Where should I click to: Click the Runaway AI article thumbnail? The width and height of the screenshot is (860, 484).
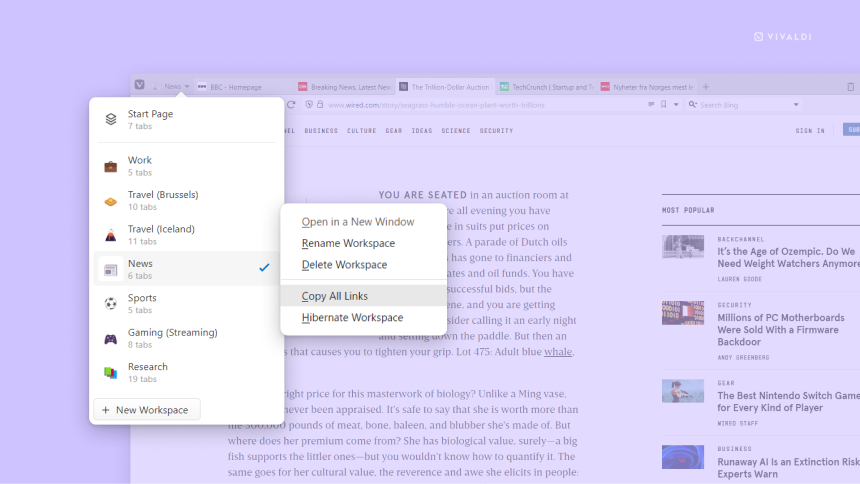click(683, 457)
